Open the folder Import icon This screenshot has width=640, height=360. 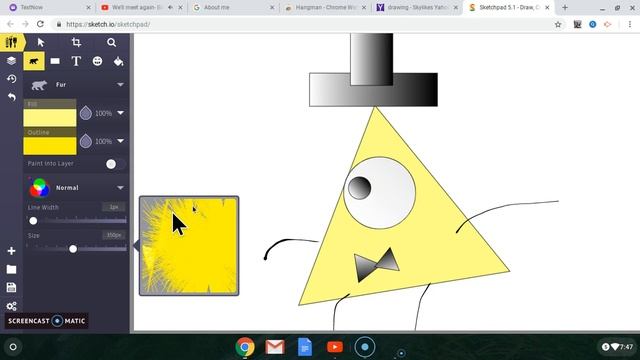tap(11, 269)
